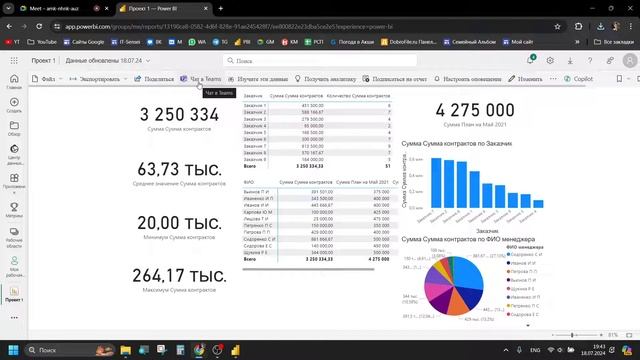640x360 pixels.
Task: Click the table horizontal scrollbar
Action: (308, 269)
